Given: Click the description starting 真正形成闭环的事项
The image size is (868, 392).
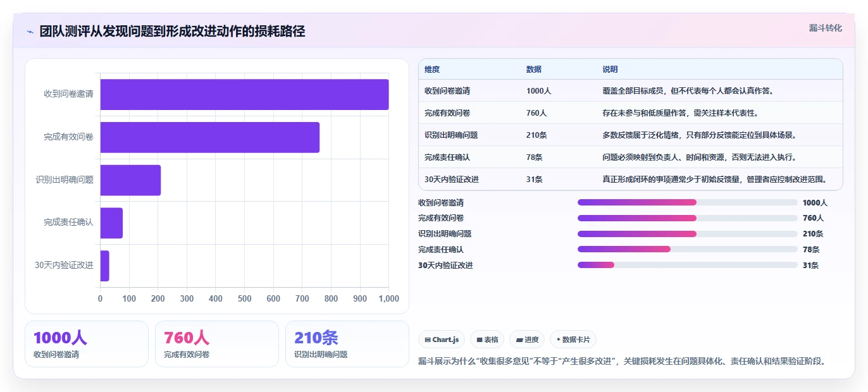Looking at the screenshot, I should pyautogui.click(x=715, y=180).
